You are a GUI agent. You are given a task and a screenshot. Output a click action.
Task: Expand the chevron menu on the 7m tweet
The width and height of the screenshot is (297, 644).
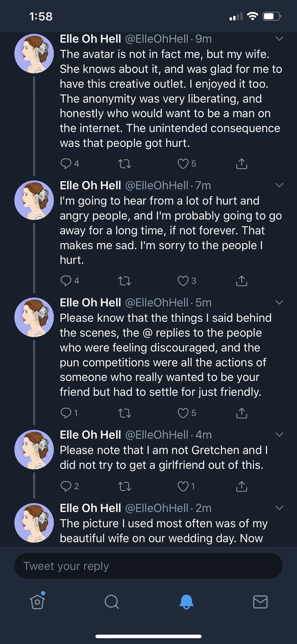(x=279, y=185)
